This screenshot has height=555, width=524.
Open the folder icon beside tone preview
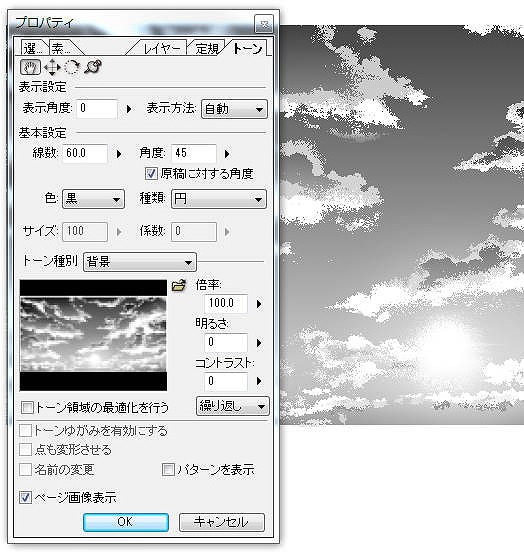[179, 285]
